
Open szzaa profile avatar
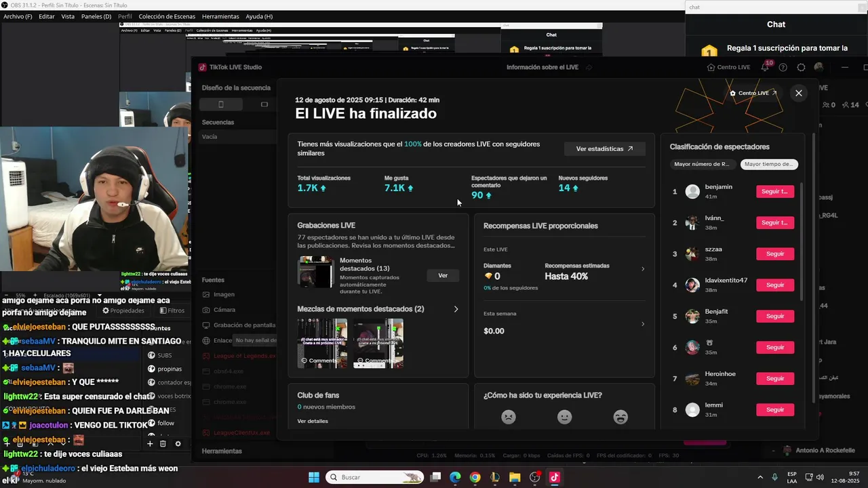point(692,254)
